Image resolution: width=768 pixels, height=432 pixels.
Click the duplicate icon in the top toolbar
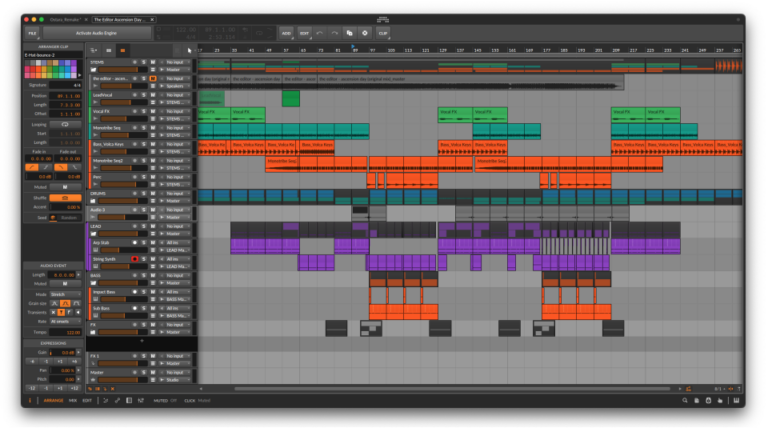350,33
